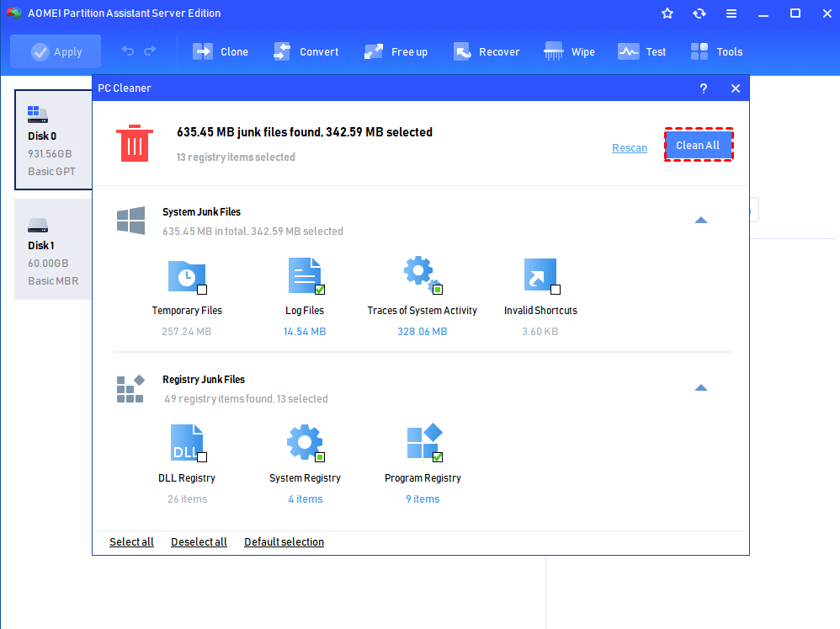
Task: Click the red trash can icon
Action: [x=135, y=143]
